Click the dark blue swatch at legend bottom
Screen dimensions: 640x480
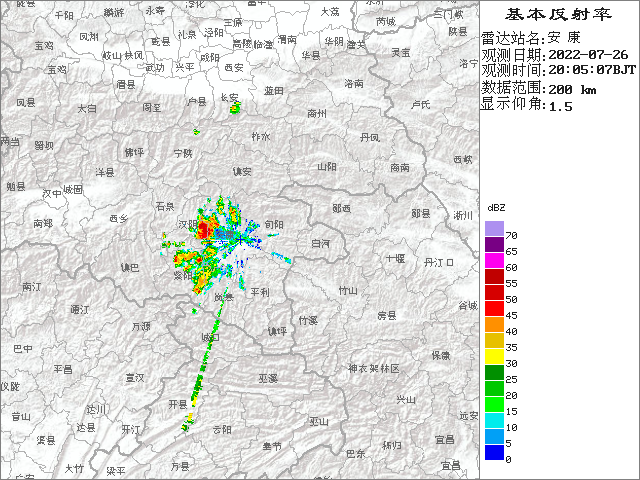pos(493,452)
